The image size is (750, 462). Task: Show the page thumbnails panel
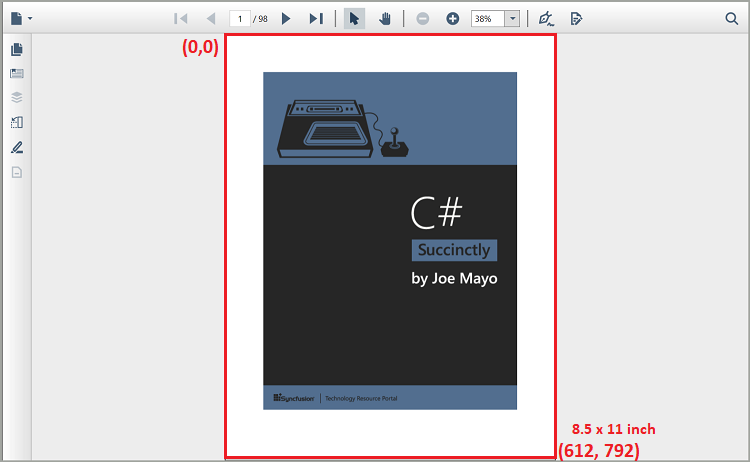pyautogui.click(x=17, y=50)
